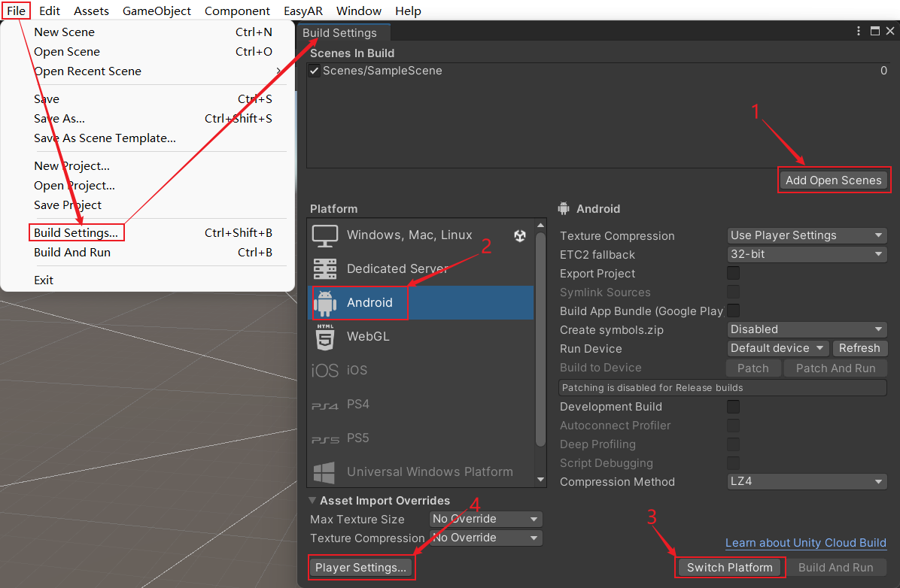The height and width of the screenshot is (588, 900).
Task: Open Learn about Unity Cloud Build link
Action: click(806, 543)
